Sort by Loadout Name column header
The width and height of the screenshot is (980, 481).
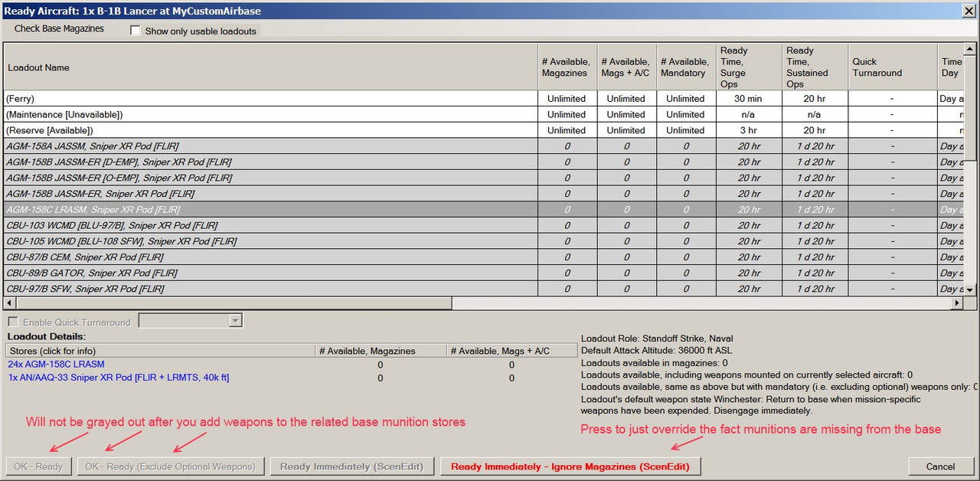(271, 67)
